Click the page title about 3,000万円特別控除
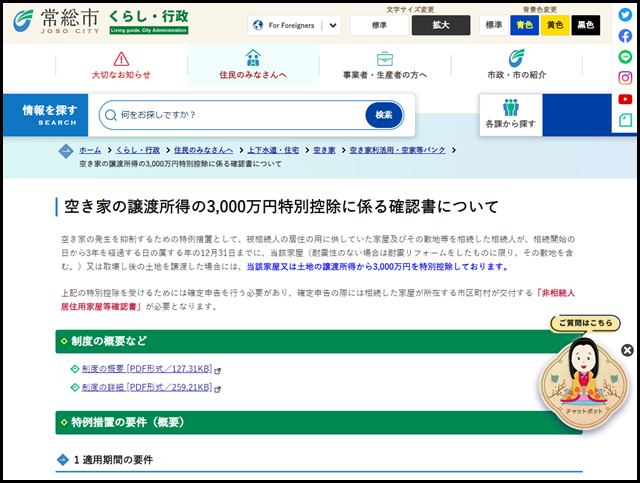 281,207
